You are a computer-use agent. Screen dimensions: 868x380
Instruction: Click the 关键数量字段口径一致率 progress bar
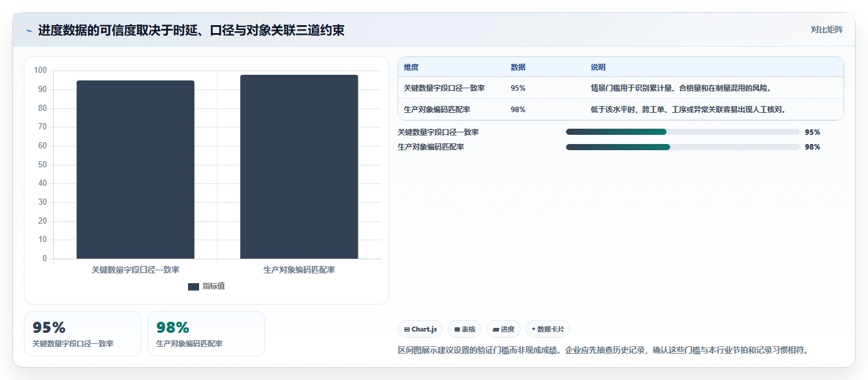(683, 132)
